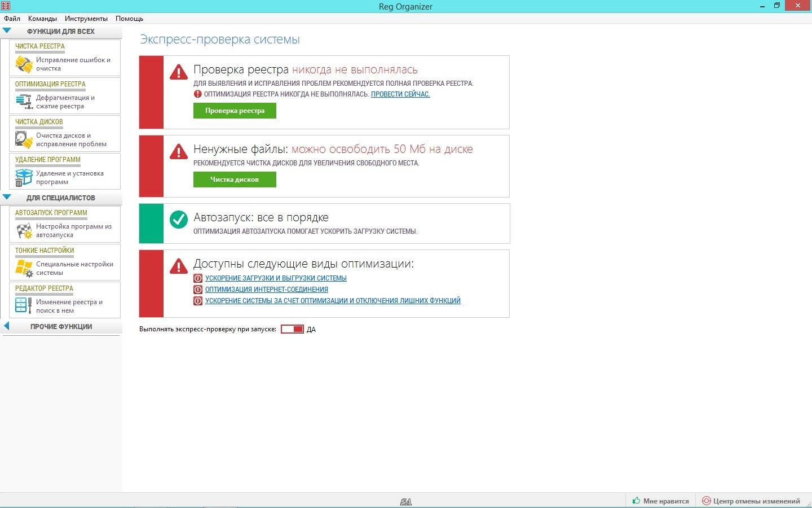
Task: Expand the ПРОЧИЕ ФУНКЦИИ section arrow
Action: tap(7, 326)
